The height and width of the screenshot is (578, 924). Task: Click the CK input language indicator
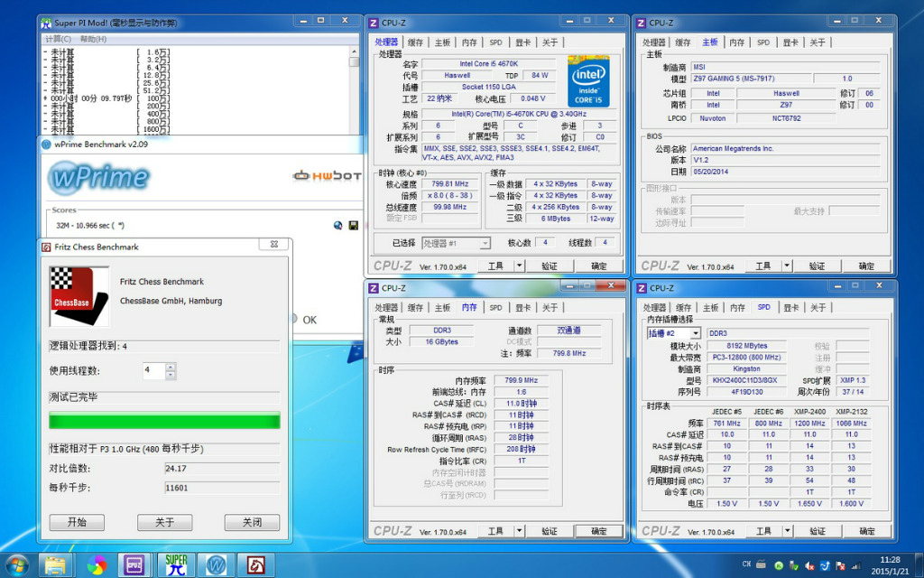pyautogui.click(x=746, y=564)
